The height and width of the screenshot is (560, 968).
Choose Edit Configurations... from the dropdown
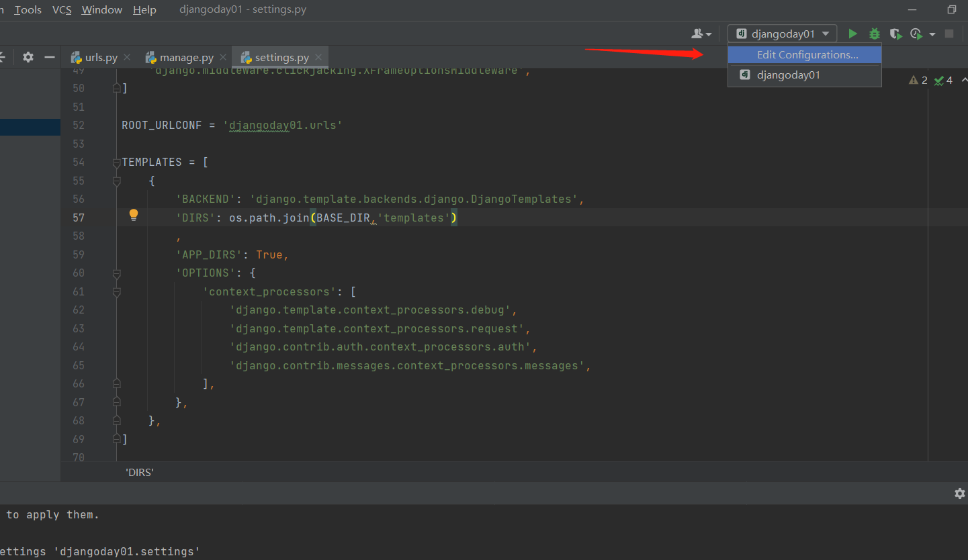pyautogui.click(x=805, y=54)
